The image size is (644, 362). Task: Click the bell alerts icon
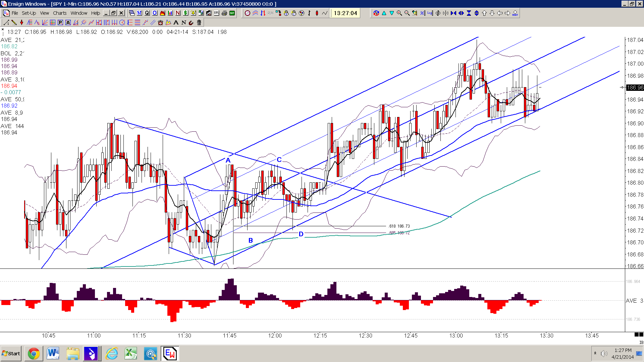tap(193, 13)
